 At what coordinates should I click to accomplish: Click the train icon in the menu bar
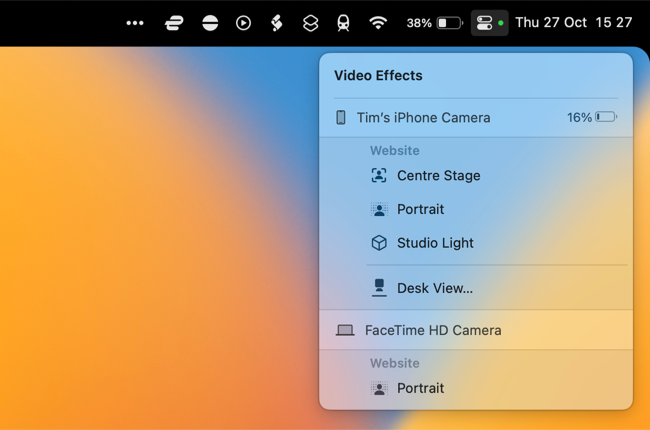coord(343,23)
